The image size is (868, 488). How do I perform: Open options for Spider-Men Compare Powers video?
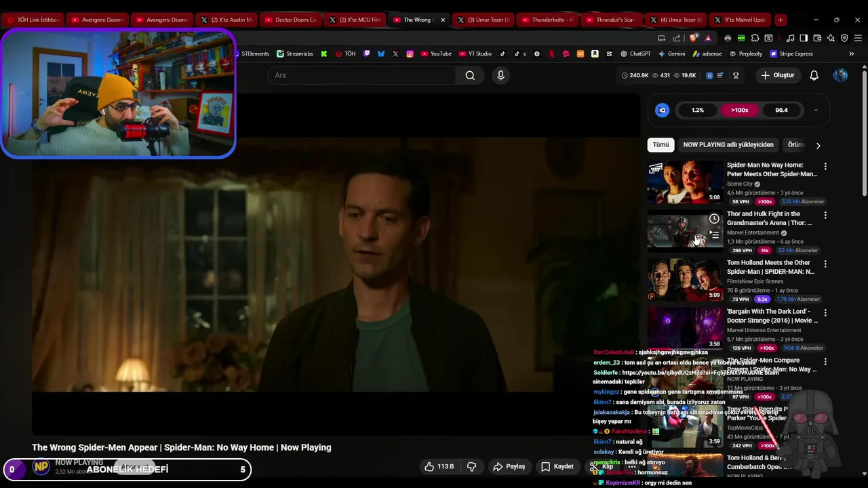click(825, 361)
